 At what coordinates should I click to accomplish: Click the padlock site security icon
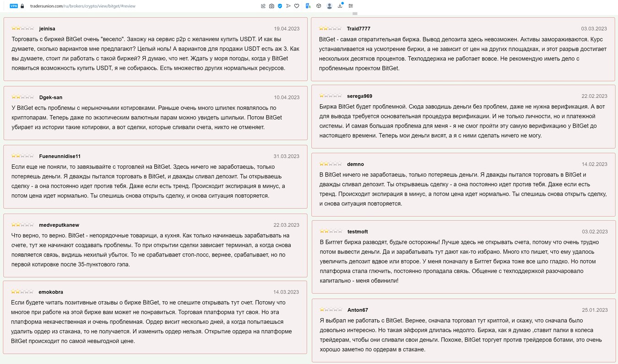coord(22,6)
